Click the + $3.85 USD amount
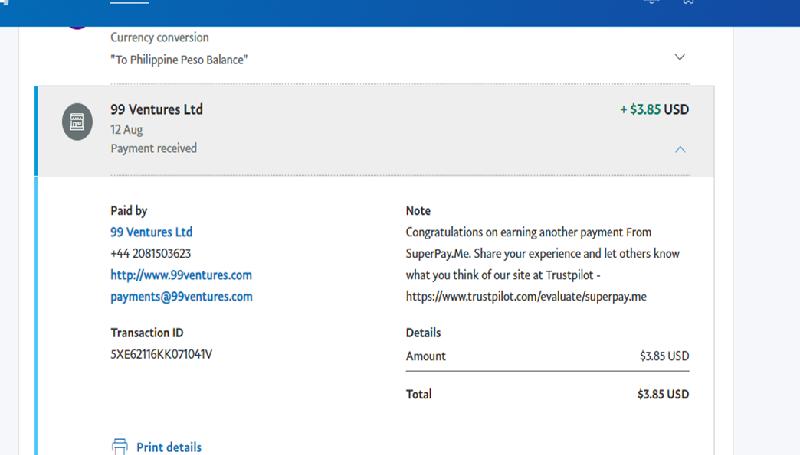 coord(655,109)
